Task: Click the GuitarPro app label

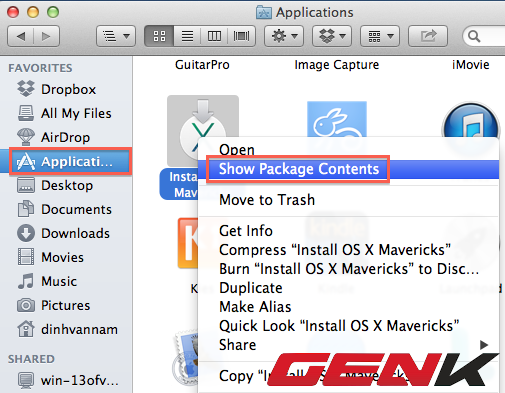Action: (202, 65)
